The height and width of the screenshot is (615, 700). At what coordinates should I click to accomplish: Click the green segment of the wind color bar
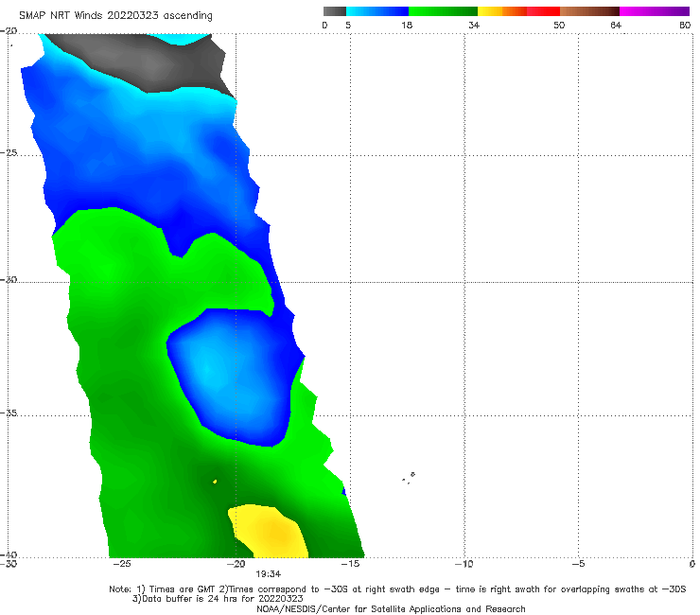pyautogui.click(x=444, y=11)
